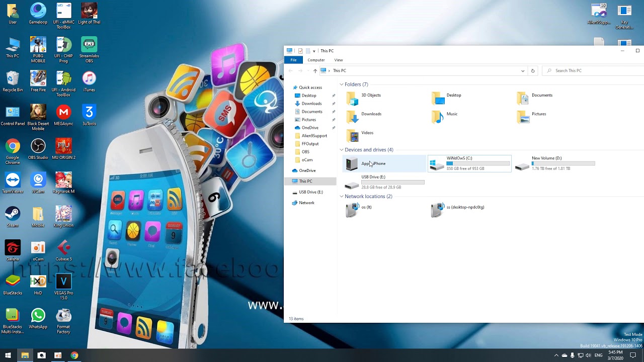
Task: Open the UFI - eMMC ToolBox shortcut
Action: pyautogui.click(x=63, y=16)
